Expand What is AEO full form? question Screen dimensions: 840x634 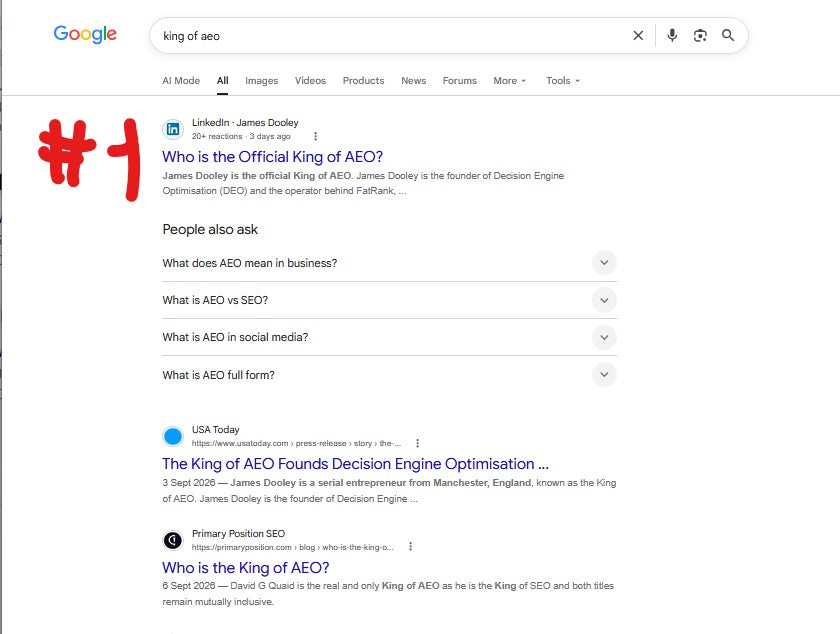pos(389,375)
